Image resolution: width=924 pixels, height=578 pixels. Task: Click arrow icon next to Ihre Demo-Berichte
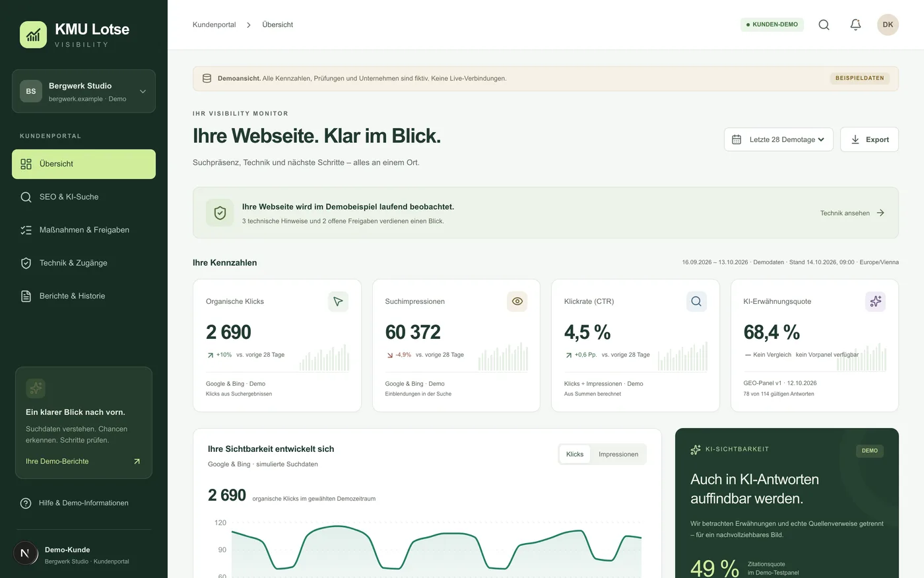coord(137,461)
